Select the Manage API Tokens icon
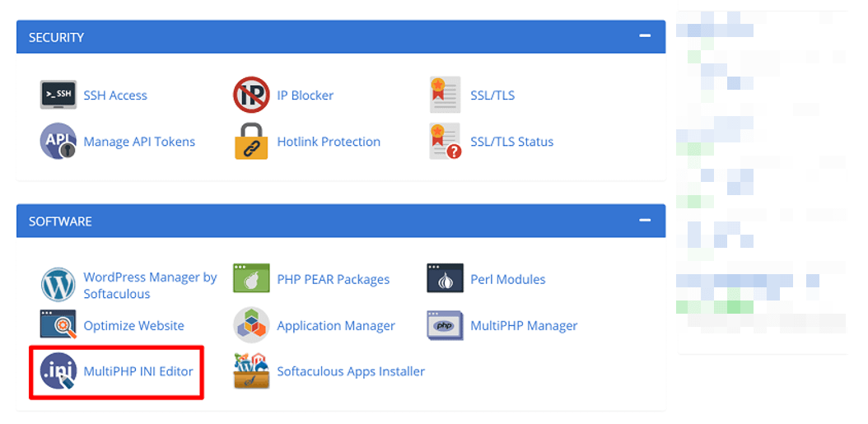 pos(58,142)
